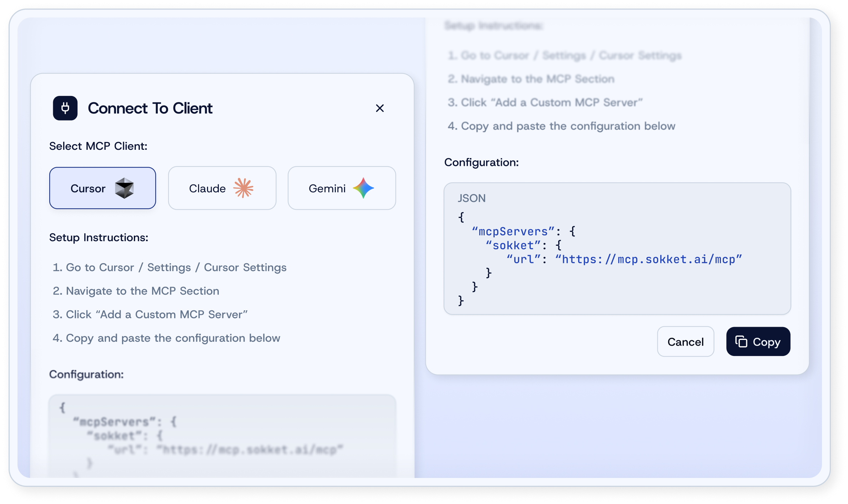Click the Setup Instructions heading
848x504 pixels.
(99, 237)
